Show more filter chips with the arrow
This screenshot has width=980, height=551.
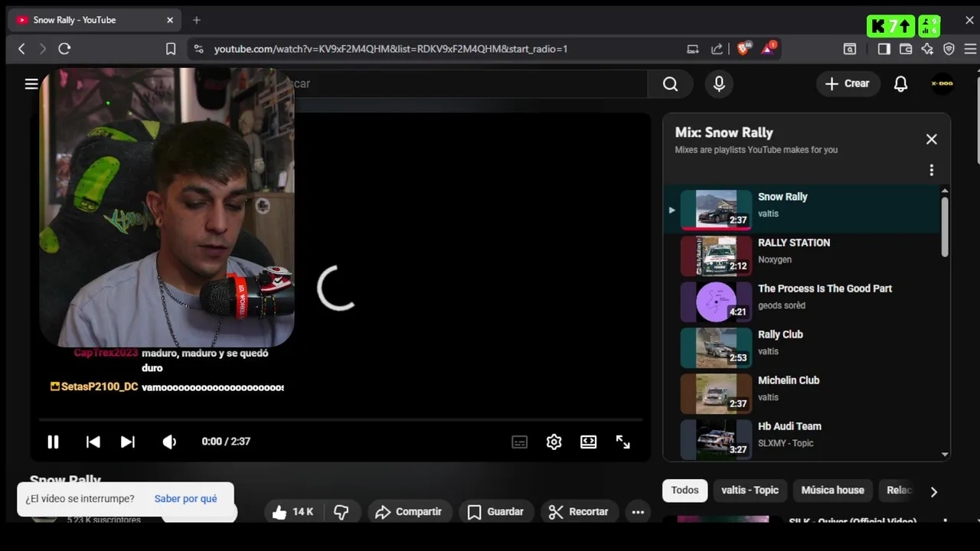click(933, 491)
